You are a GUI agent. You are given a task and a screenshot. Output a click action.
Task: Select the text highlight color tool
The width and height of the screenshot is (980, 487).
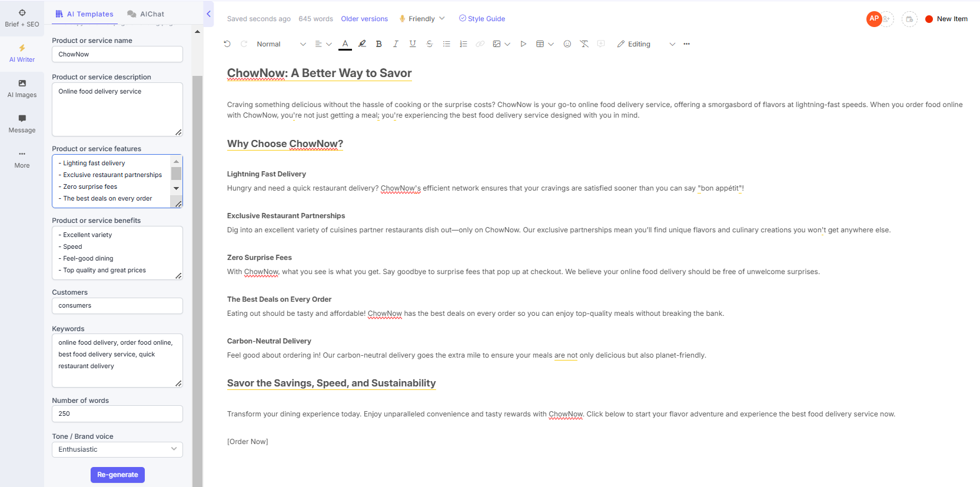[x=362, y=44]
